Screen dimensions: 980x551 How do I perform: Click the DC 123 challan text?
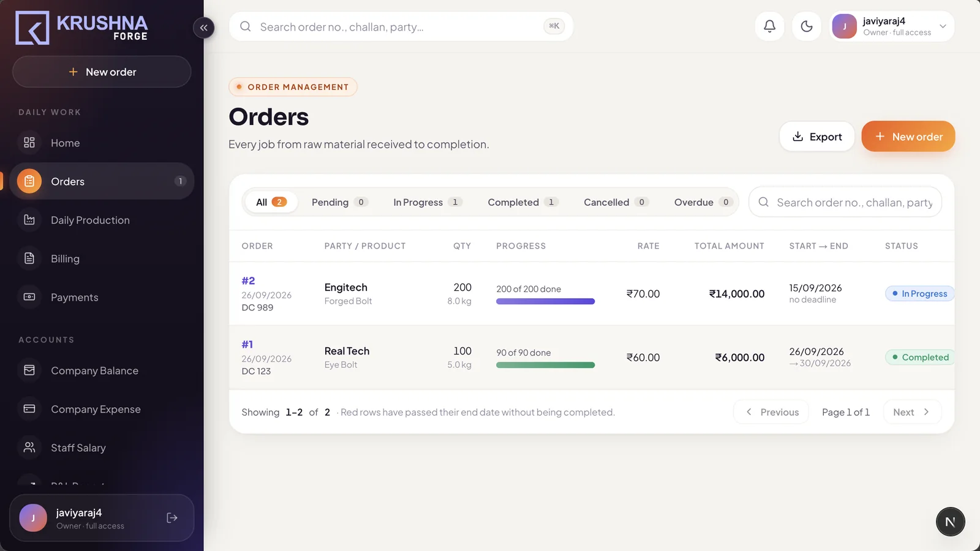256,371
